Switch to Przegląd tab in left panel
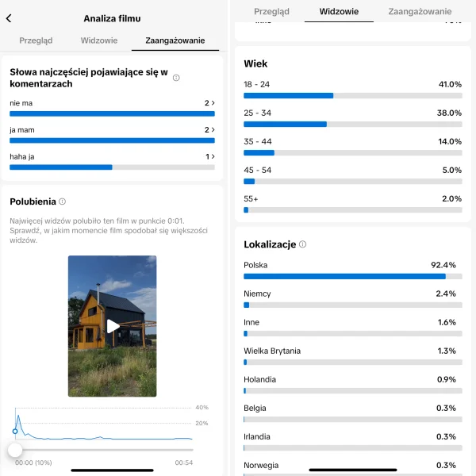 click(x=34, y=40)
